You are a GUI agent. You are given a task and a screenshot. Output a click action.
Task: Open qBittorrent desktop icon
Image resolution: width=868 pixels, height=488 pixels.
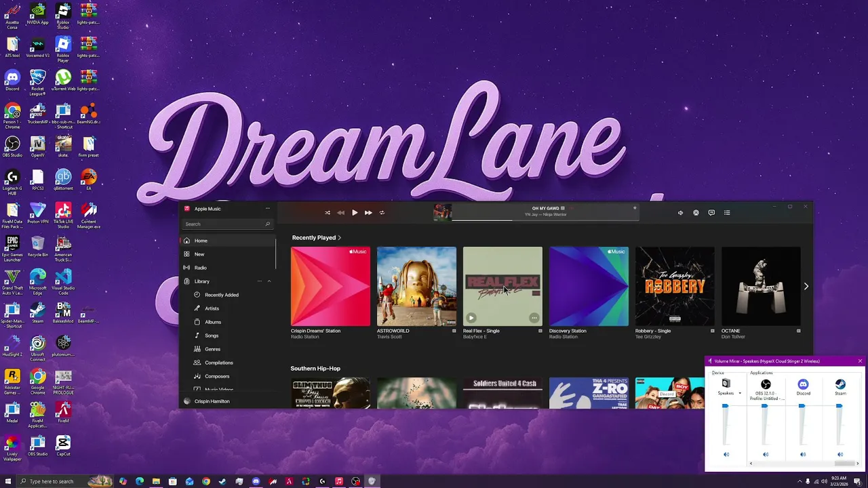coord(63,180)
